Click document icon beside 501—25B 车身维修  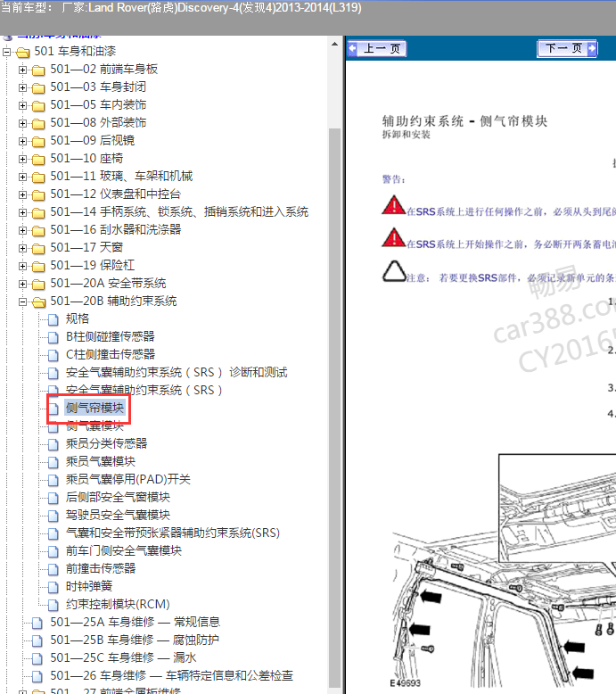[37, 640]
